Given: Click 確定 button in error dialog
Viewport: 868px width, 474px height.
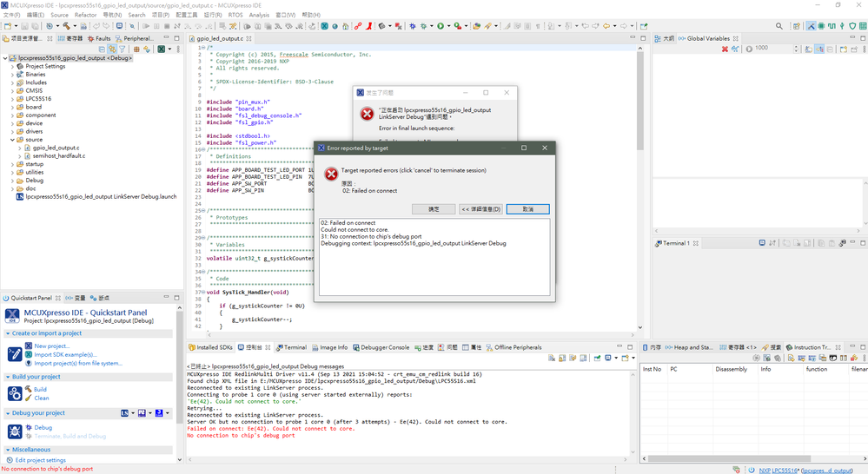Looking at the screenshot, I should click(434, 209).
